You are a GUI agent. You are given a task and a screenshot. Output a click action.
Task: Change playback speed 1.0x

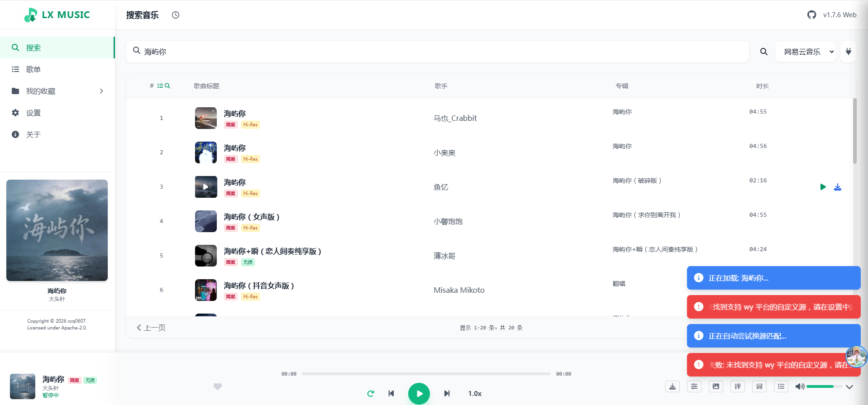click(475, 394)
